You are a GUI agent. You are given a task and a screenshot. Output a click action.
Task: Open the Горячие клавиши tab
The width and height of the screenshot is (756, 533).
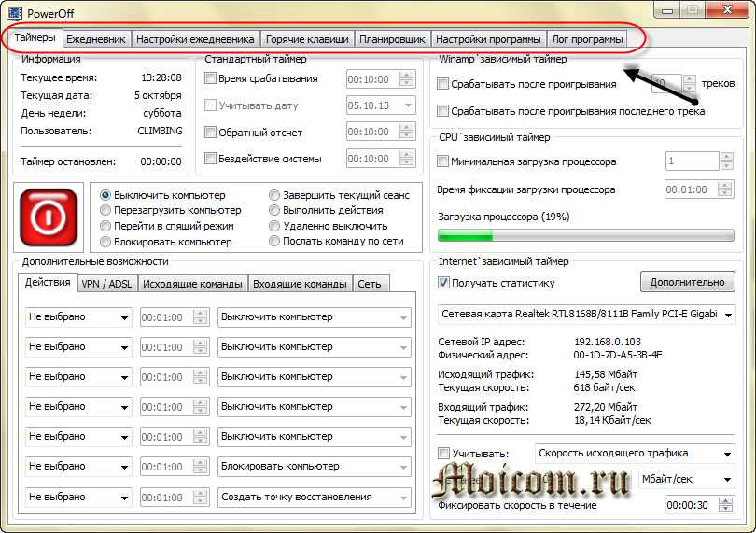pyautogui.click(x=307, y=39)
